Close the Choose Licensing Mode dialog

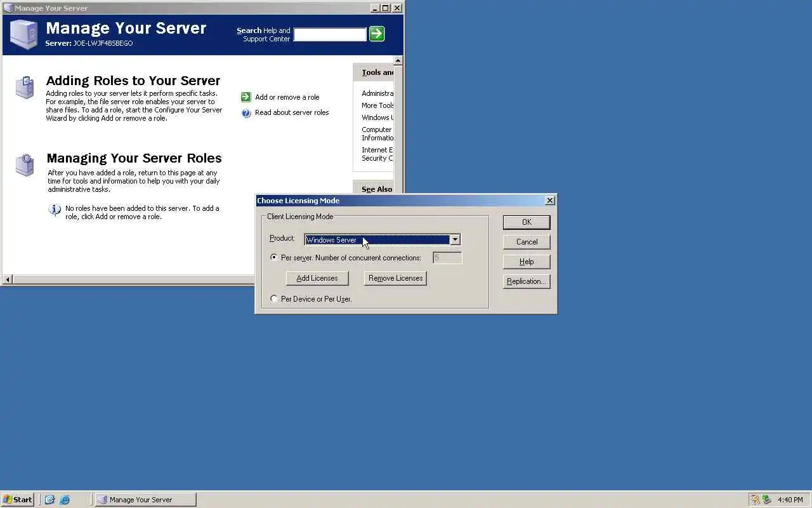coord(550,201)
